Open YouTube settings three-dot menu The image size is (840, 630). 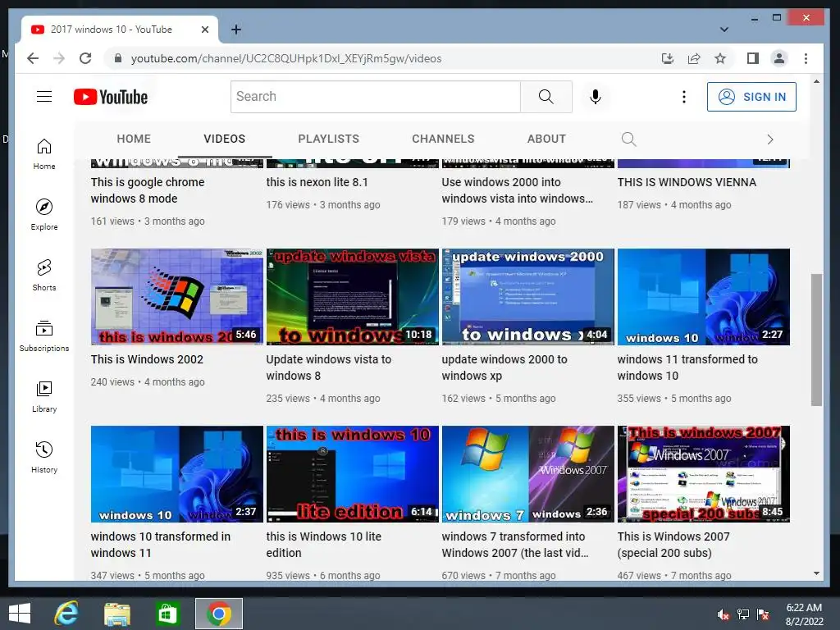click(683, 97)
